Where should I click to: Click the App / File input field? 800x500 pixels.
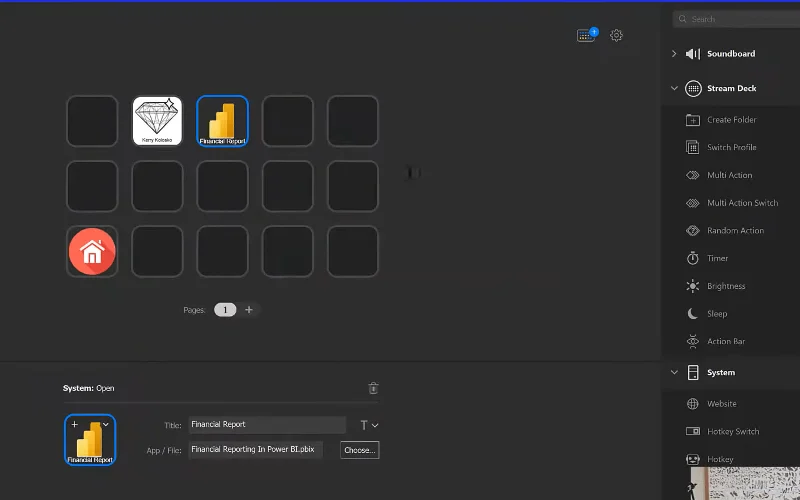pyautogui.click(x=256, y=449)
